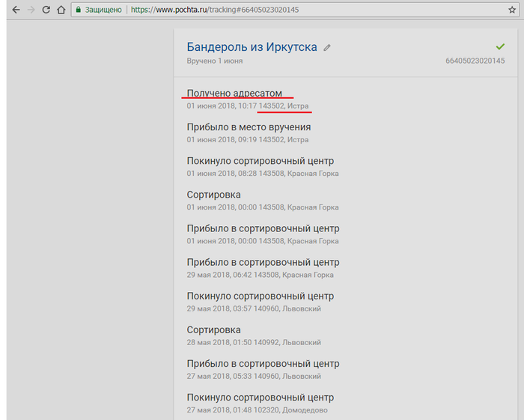The image size is (524, 420).
Task: Click 'Прибыло в сортировочный центр' 27 мая
Action: tap(263, 363)
